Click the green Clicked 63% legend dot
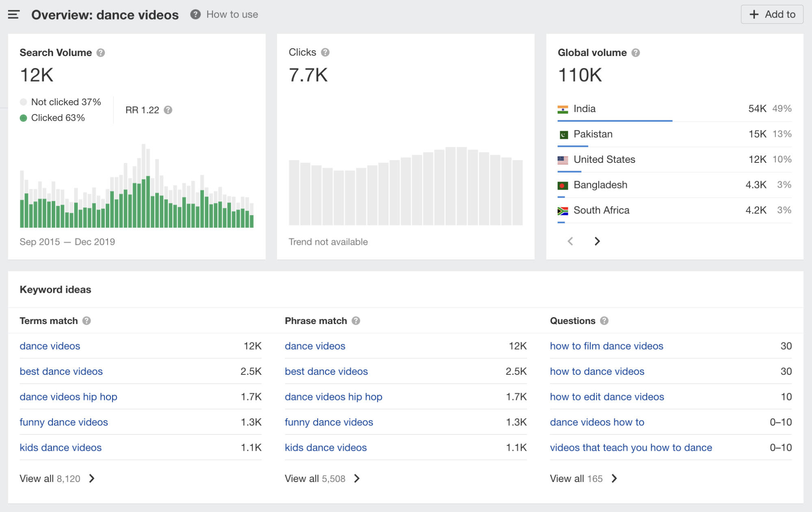The width and height of the screenshot is (812, 512). click(24, 118)
